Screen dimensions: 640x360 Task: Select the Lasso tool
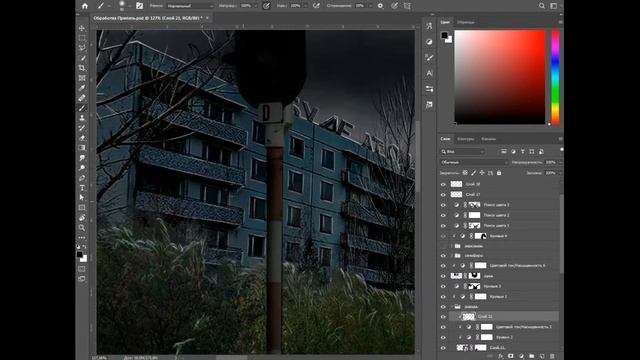(82, 48)
